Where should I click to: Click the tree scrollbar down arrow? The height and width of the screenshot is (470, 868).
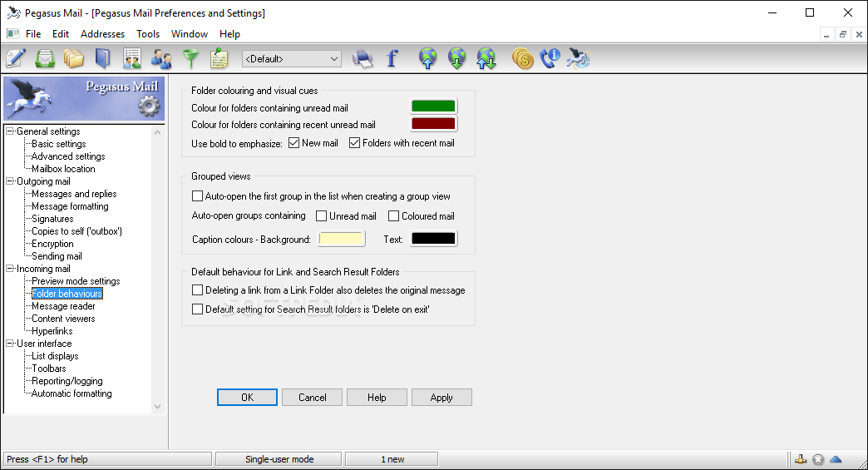pyautogui.click(x=158, y=406)
